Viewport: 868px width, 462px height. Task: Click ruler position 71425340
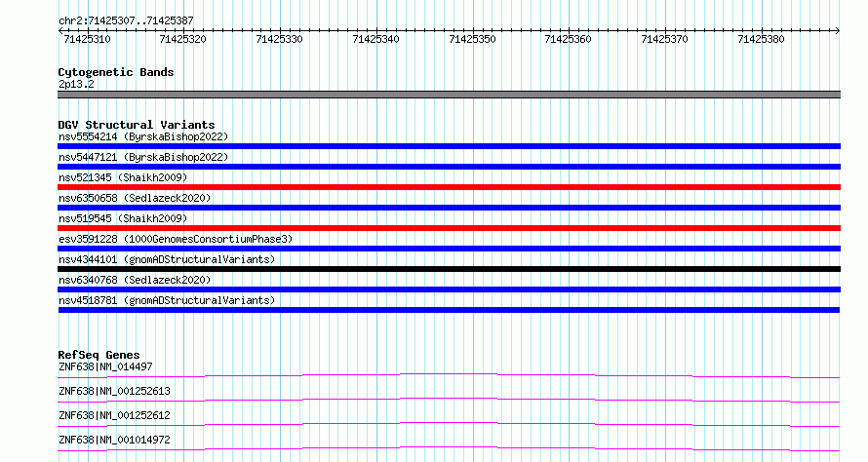click(x=375, y=39)
